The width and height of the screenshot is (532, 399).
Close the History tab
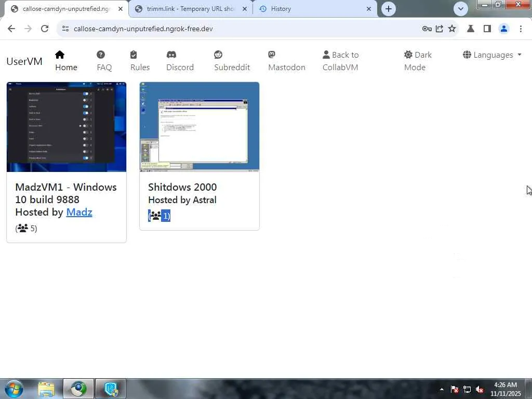pos(369,9)
